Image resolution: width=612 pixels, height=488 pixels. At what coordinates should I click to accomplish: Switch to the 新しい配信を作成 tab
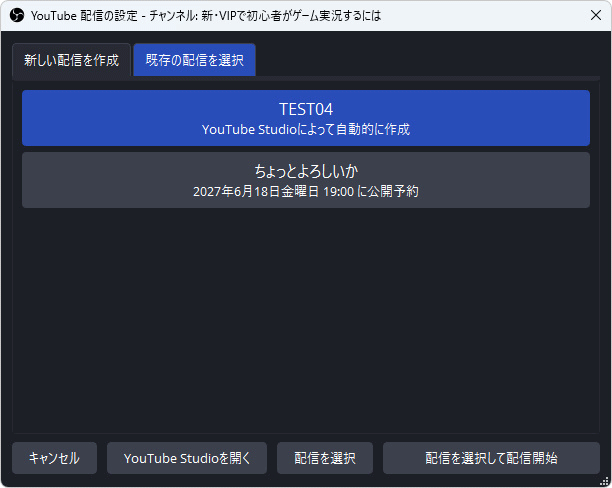click(x=71, y=60)
